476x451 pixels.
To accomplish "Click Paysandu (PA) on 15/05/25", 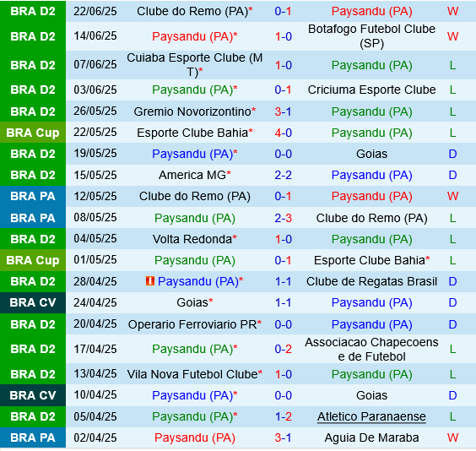I will point(371,175).
